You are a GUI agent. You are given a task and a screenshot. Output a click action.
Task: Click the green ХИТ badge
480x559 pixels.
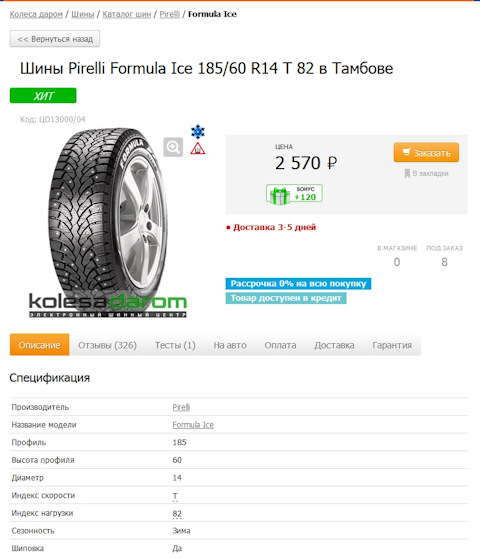[x=43, y=96]
